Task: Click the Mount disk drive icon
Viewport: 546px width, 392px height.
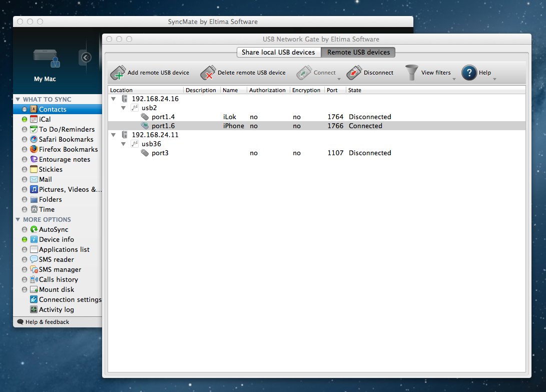Action: click(x=34, y=289)
